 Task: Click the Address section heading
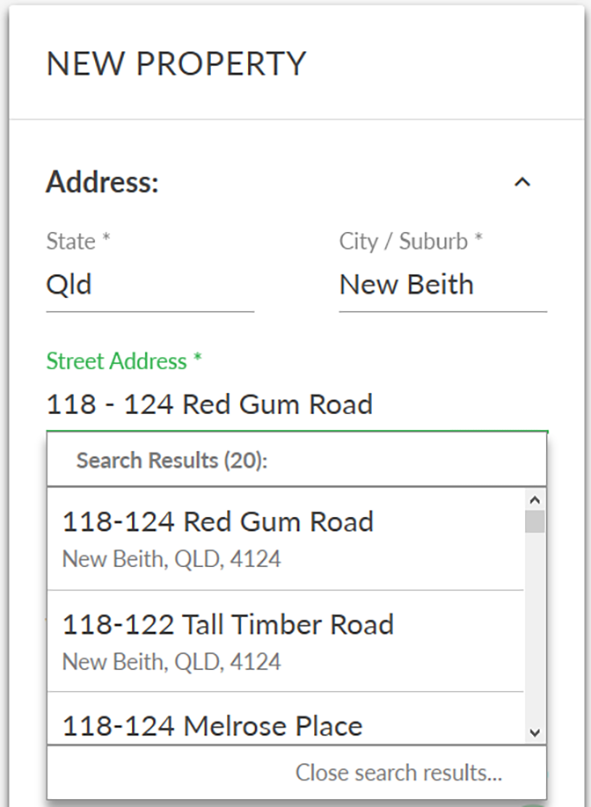(x=102, y=182)
